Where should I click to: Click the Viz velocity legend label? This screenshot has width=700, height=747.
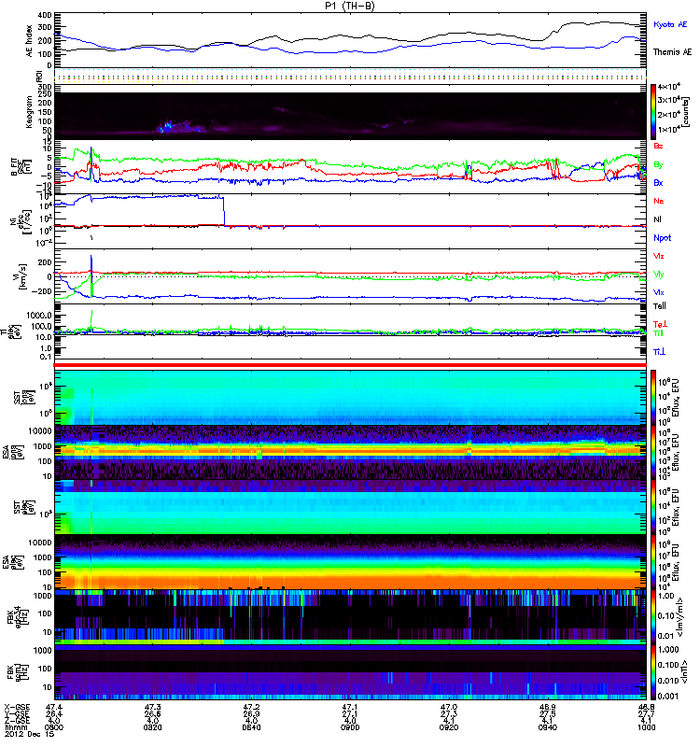click(659, 255)
